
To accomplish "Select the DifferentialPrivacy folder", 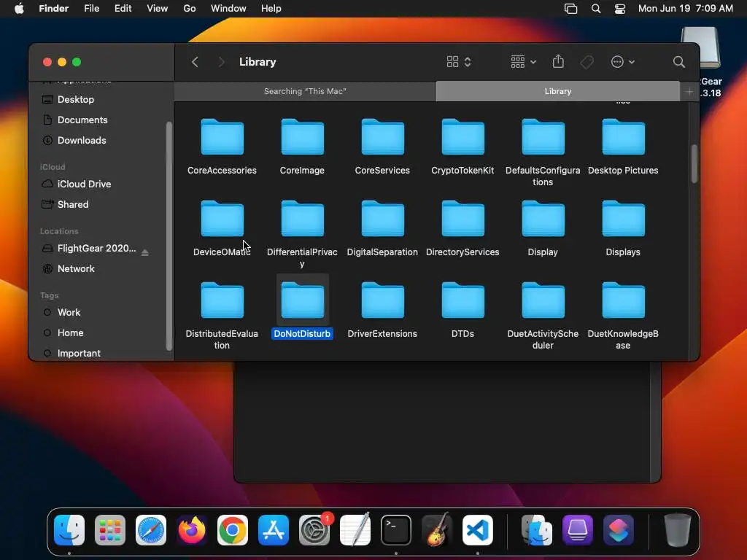I will tap(303, 219).
